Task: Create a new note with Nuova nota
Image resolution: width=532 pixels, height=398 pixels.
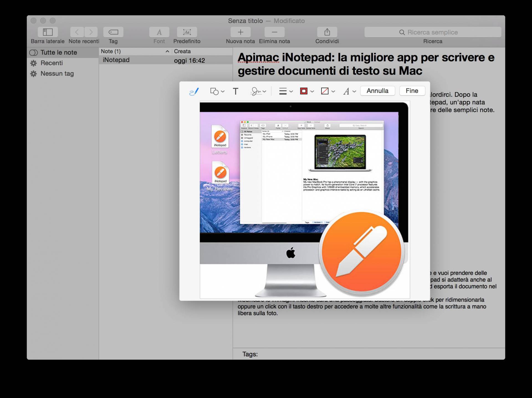Action: pyautogui.click(x=241, y=32)
